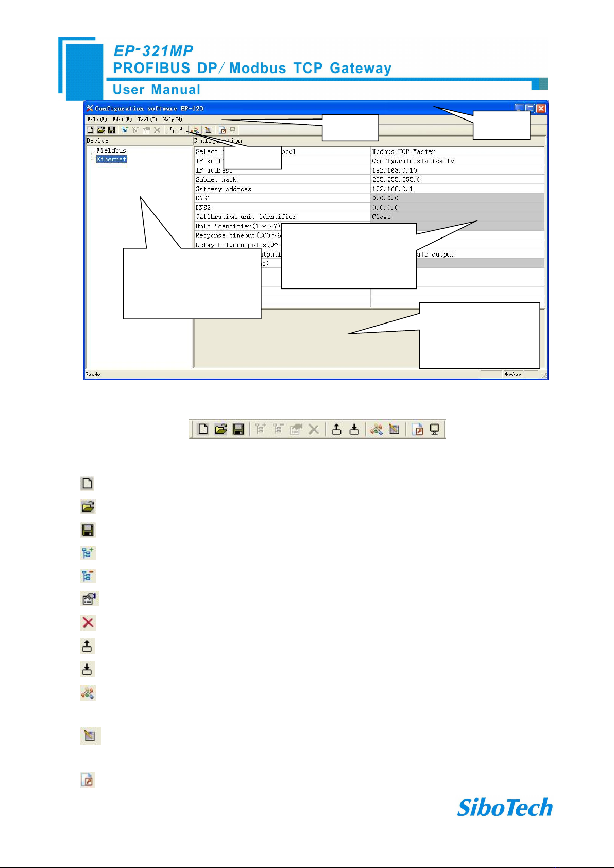The height and width of the screenshot is (868, 614).
Task: Click Add command icon in the left legend list
Action: [x=89, y=599]
